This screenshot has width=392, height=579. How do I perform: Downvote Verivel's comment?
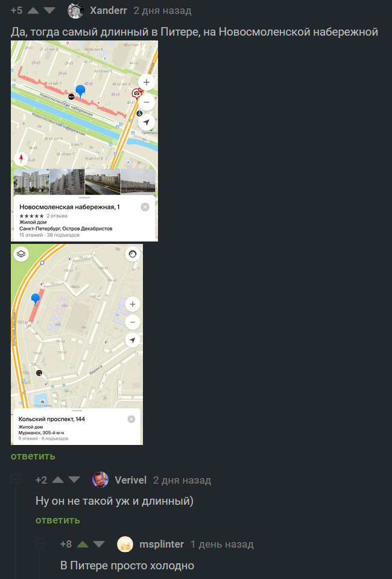pos(74,480)
